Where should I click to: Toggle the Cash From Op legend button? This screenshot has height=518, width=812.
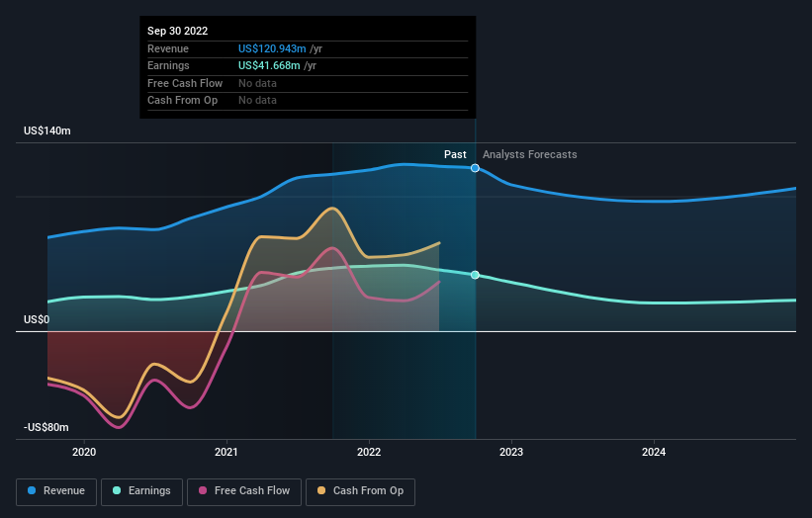(360, 491)
